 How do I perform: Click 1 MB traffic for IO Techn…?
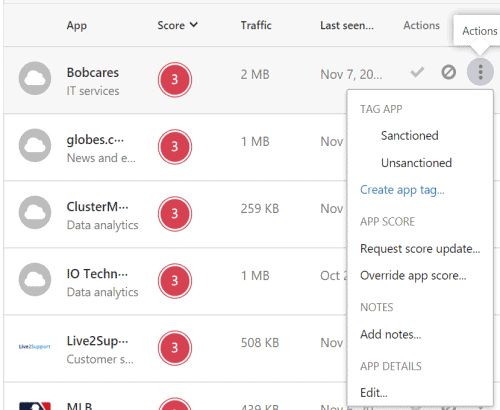tap(255, 276)
